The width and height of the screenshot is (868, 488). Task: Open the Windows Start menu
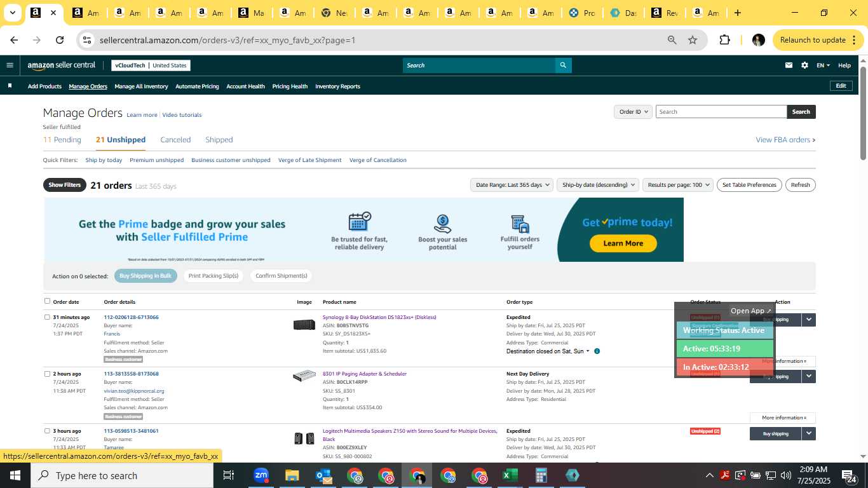15,475
